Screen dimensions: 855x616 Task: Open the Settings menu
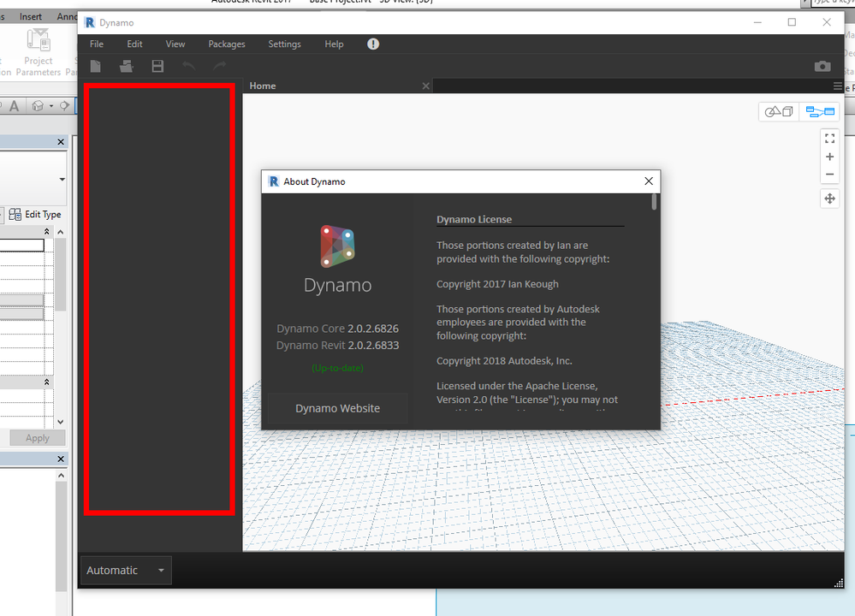coord(285,44)
